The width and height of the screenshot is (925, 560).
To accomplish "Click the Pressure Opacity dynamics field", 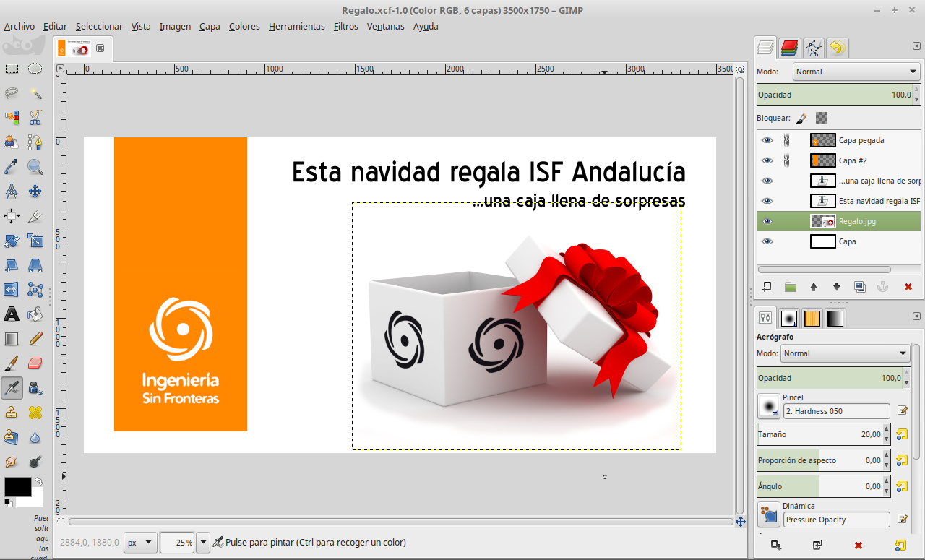I will tap(836, 520).
